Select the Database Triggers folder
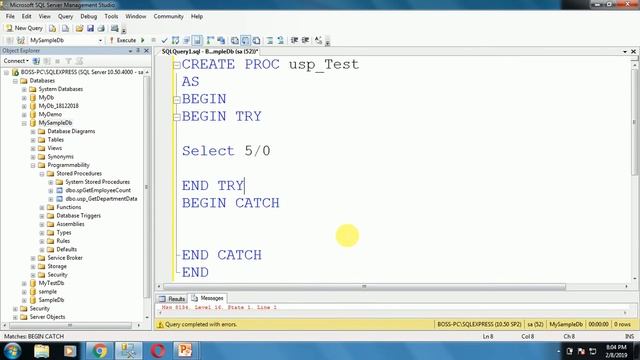This screenshot has height=360, width=640. pos(78,216)
